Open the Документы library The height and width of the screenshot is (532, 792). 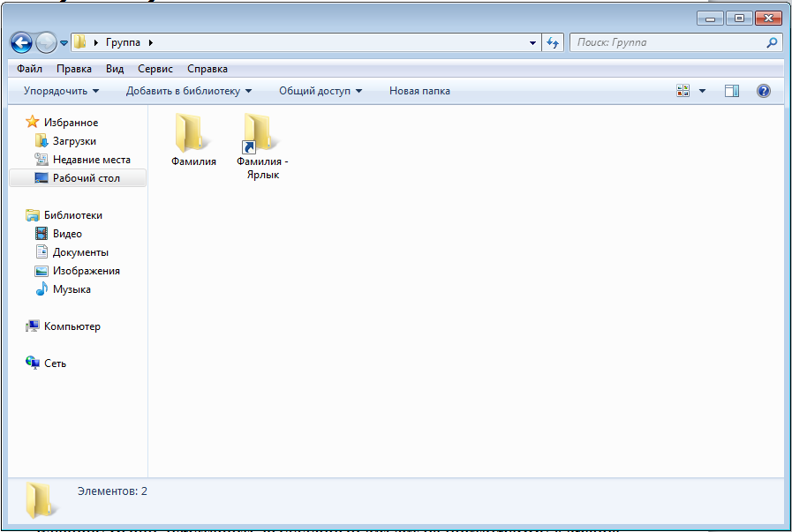[80, 252]
